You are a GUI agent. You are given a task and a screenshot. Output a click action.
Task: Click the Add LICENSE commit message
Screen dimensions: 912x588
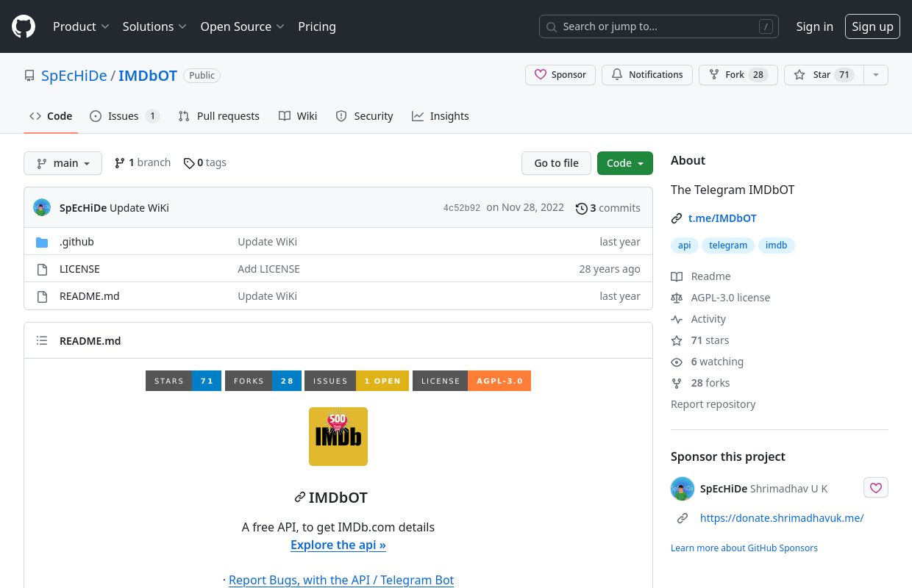tap(268, 269)
